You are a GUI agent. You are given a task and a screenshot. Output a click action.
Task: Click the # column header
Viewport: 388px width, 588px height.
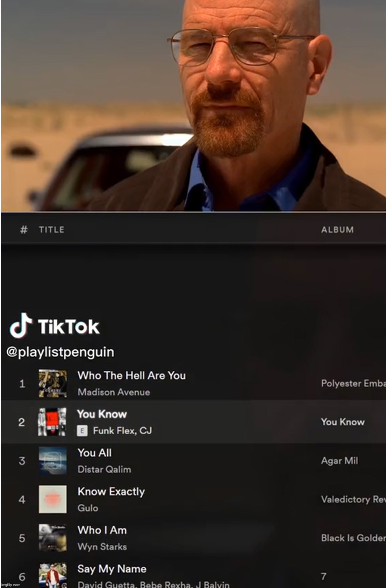pyautogui.click(x=24, y=230)
